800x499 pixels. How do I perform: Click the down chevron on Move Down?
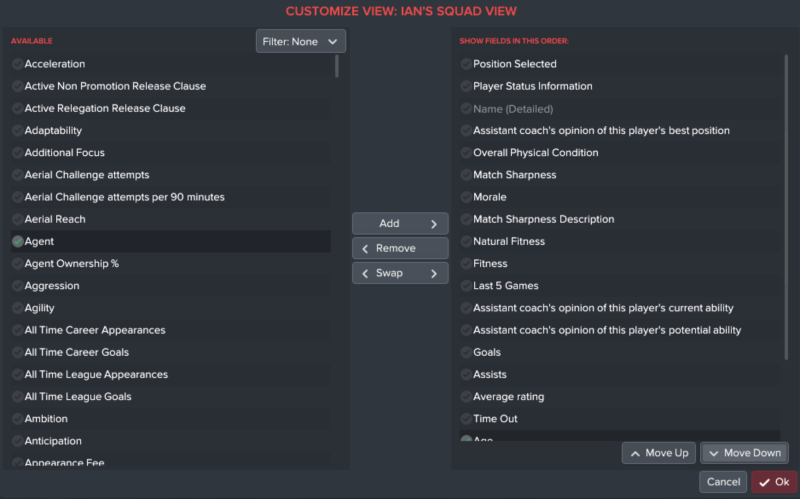[713, 454]
